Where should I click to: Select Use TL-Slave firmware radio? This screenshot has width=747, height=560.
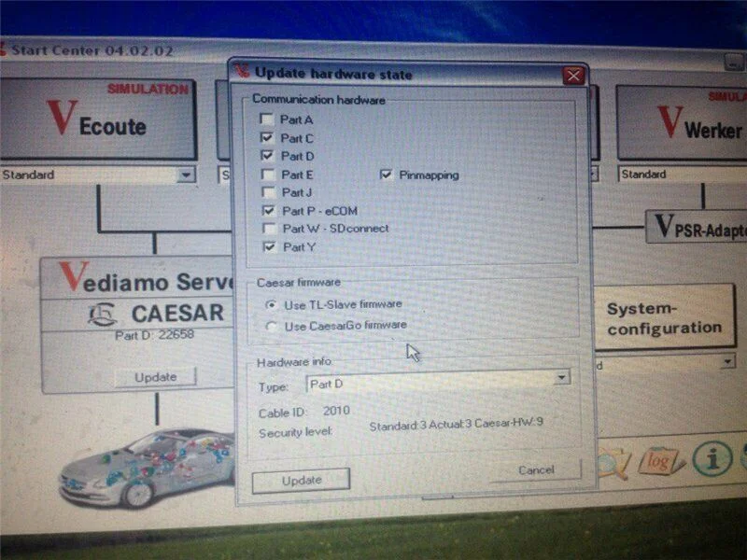271,305
